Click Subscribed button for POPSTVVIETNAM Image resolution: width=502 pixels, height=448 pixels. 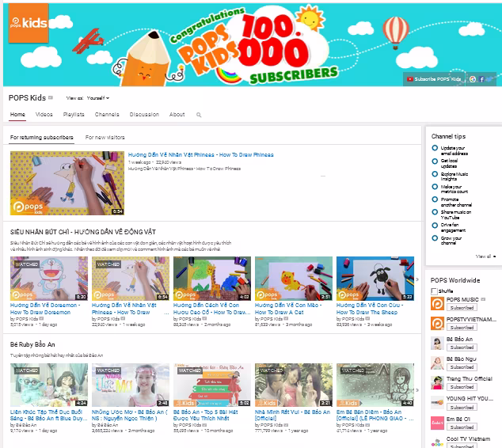(x=462, y=328)
